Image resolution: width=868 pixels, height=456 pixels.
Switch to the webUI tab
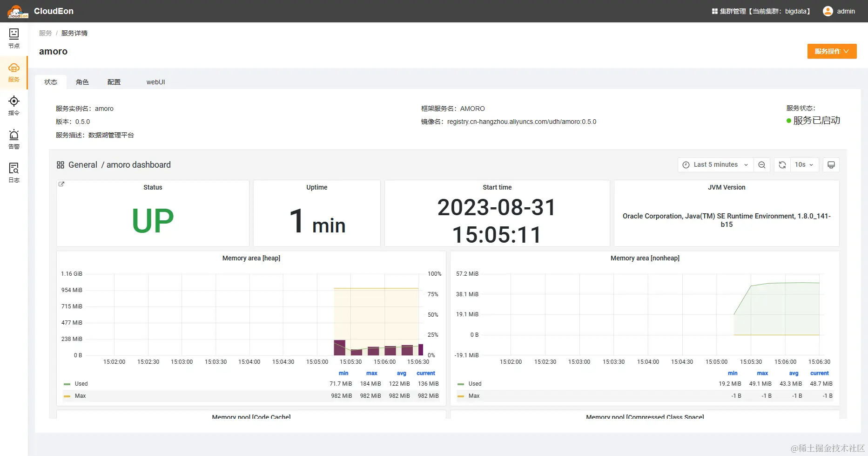(x=155, y=82)
